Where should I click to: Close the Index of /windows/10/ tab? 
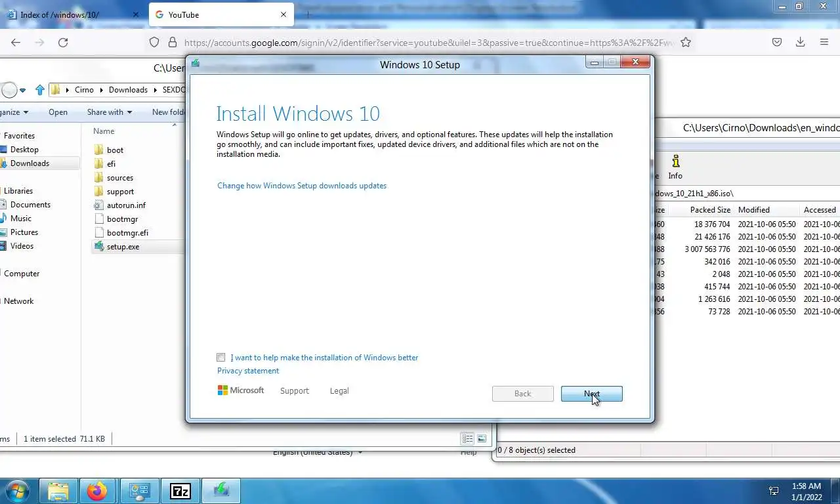(135, 14)
